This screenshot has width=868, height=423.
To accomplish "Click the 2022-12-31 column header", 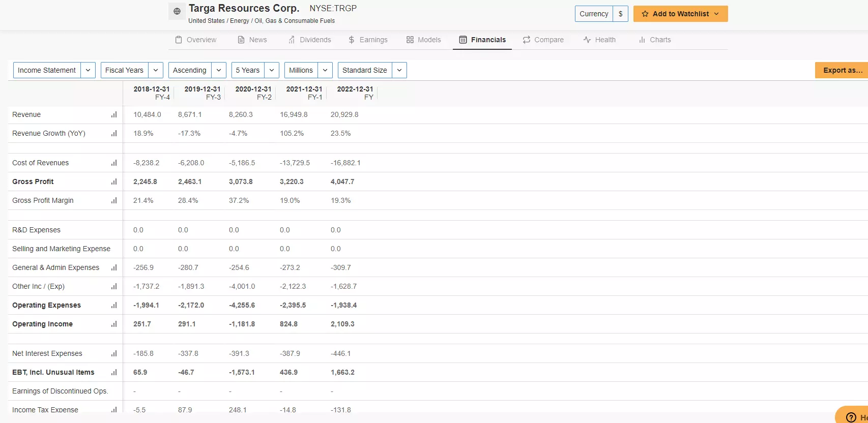I will click(x=355, y=93).
